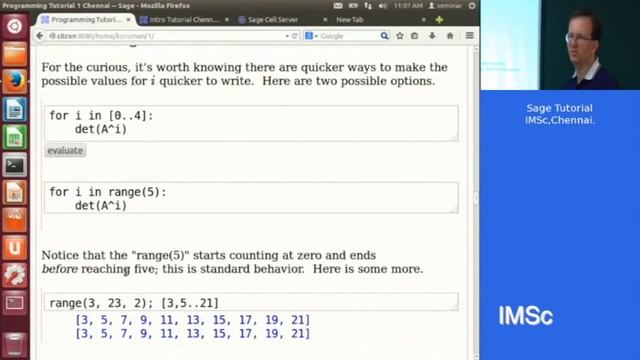Screen dimensions: 640x360
Task: Open the Firefox hamburger menu
Action: tap(470, 36)
